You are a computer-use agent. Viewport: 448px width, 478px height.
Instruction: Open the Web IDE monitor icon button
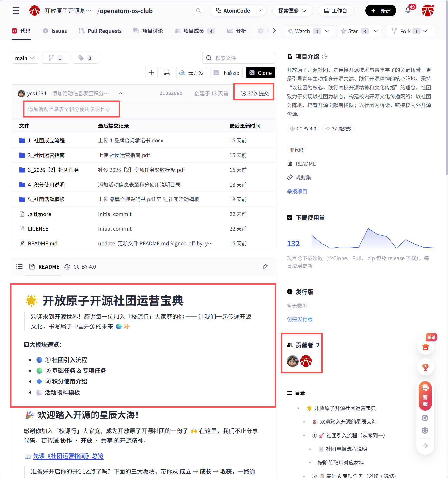tap(167, 73)
